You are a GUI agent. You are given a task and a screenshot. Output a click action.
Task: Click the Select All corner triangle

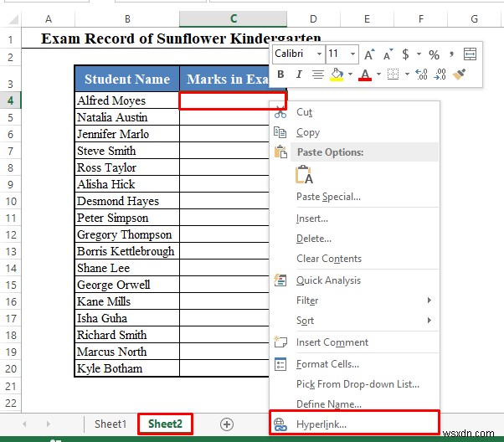pyautogui.click(x=13, y=19)
